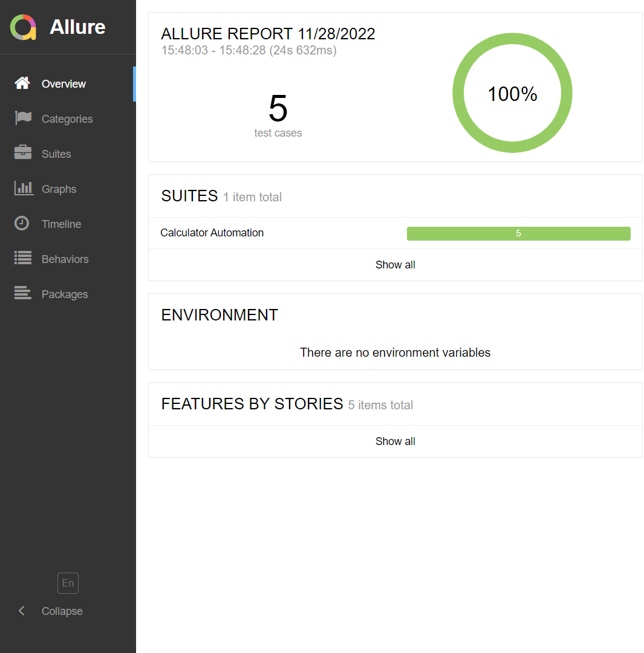Click the 100% success donut chart
The height and width of the screenshot is (653, 644).
click(512, 93)
